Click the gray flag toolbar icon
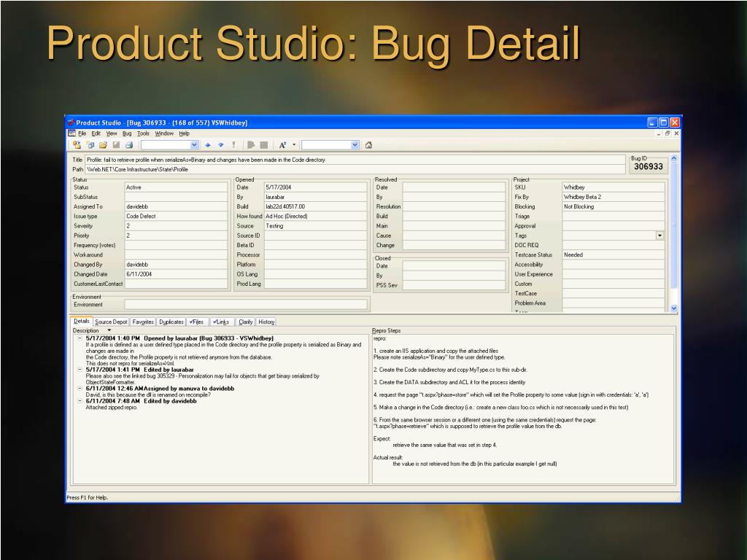 pos(251,145)
